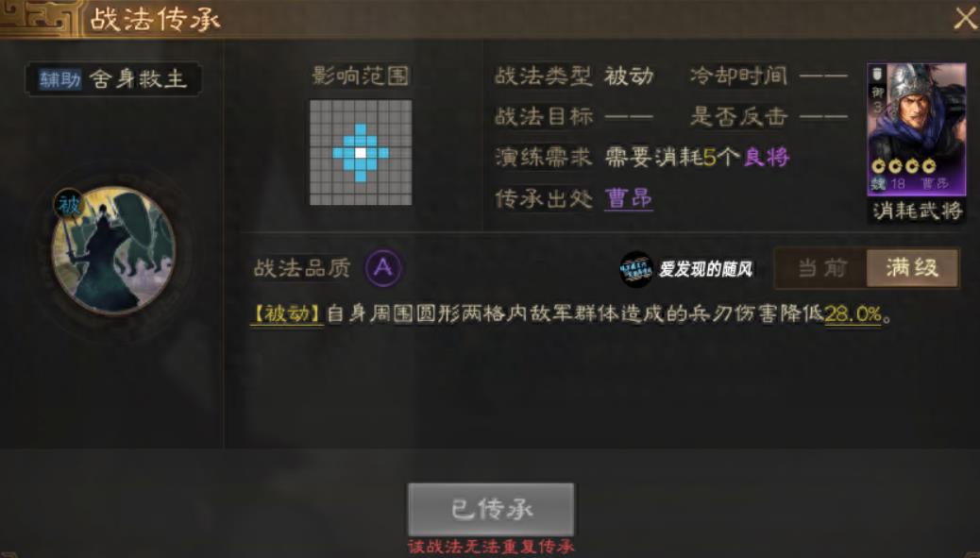Click the 辅助 tag beside skill name

tap(60, 79)
